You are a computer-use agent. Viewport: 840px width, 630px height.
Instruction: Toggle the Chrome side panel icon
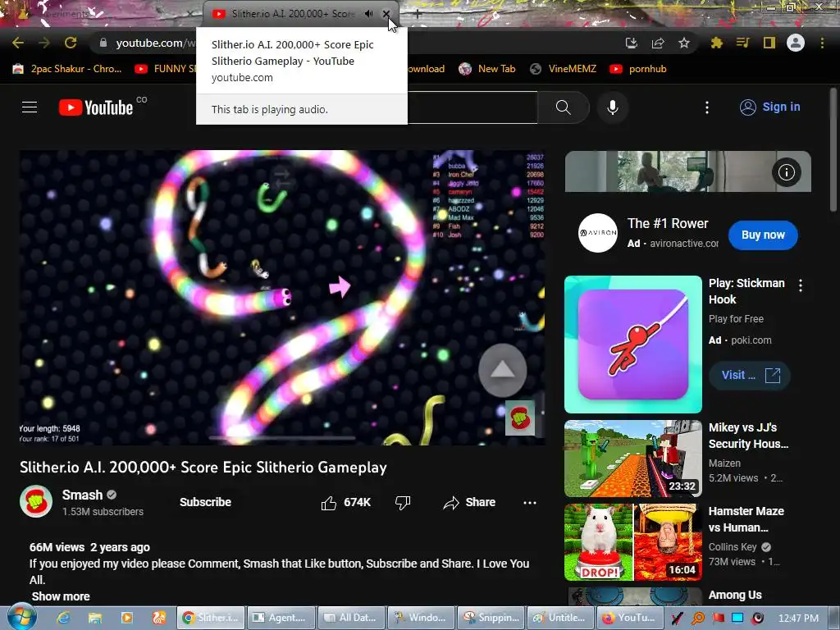769,43
